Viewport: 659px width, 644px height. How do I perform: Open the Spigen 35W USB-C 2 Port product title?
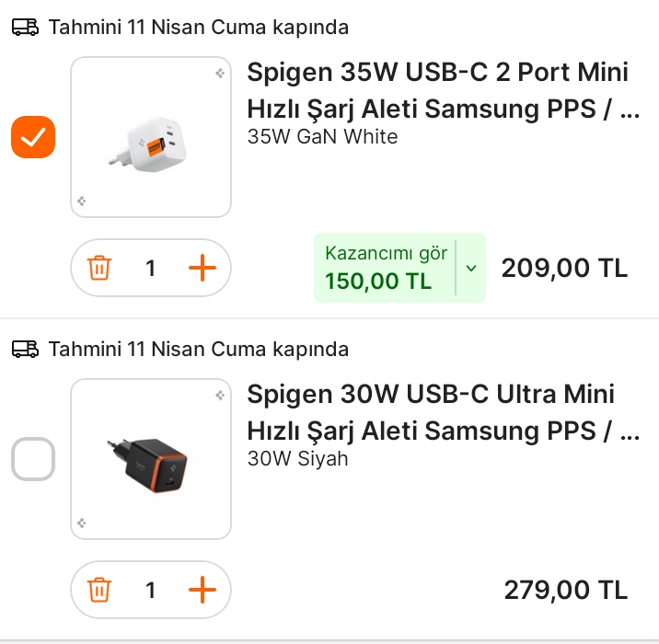tap(442, 90)
